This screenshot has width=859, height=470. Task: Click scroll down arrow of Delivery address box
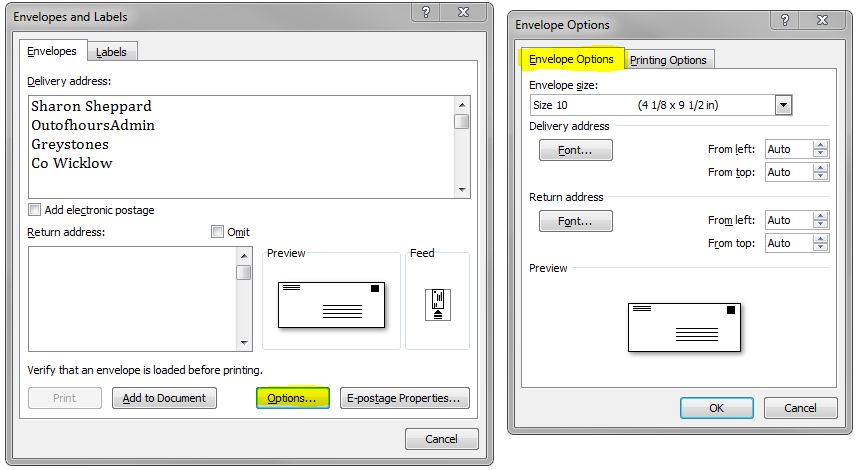462,190
